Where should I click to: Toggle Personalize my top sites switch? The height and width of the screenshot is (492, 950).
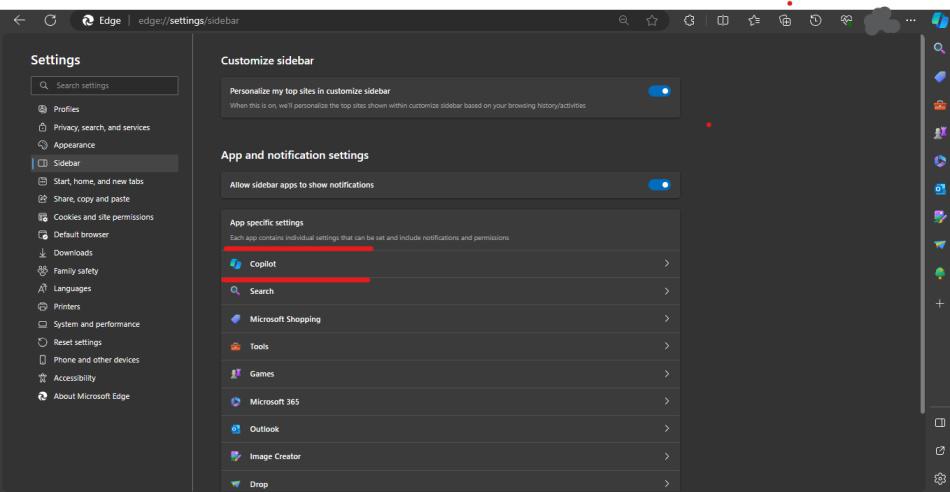[x=659, y=91]
